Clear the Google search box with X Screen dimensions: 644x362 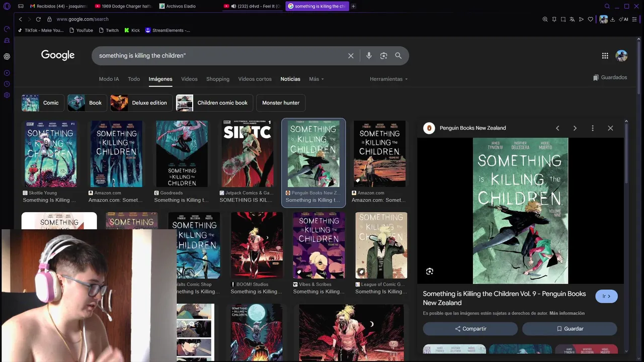coord(351,56)
